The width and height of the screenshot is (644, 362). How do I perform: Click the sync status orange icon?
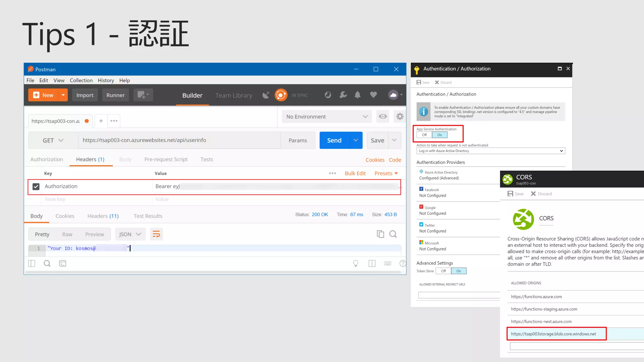click(281, 95)
